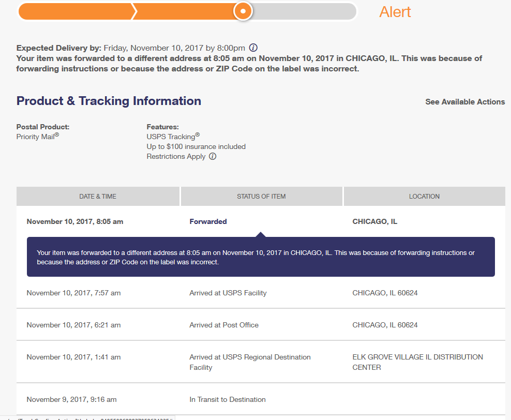Click the Restrictions Apply text
This screenshot has width=511, height=420.
pos(176,156)
